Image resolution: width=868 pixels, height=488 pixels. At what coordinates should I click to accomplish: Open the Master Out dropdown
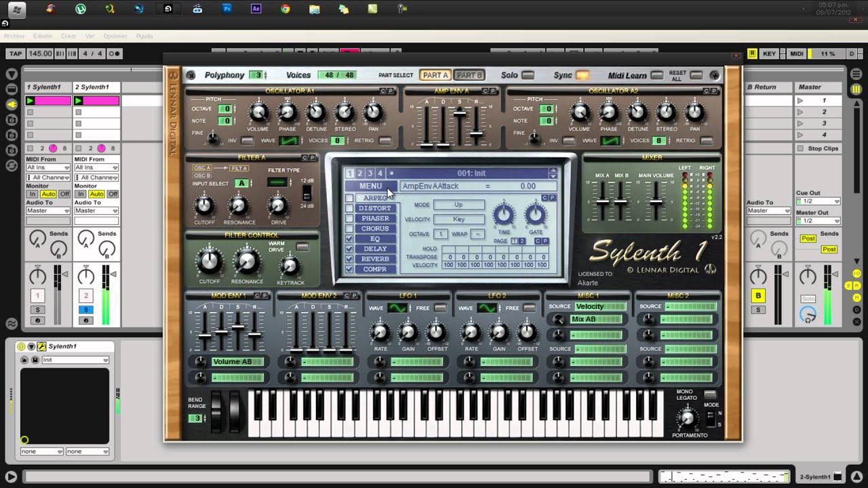pyautogui.click(x=818, y=221)
